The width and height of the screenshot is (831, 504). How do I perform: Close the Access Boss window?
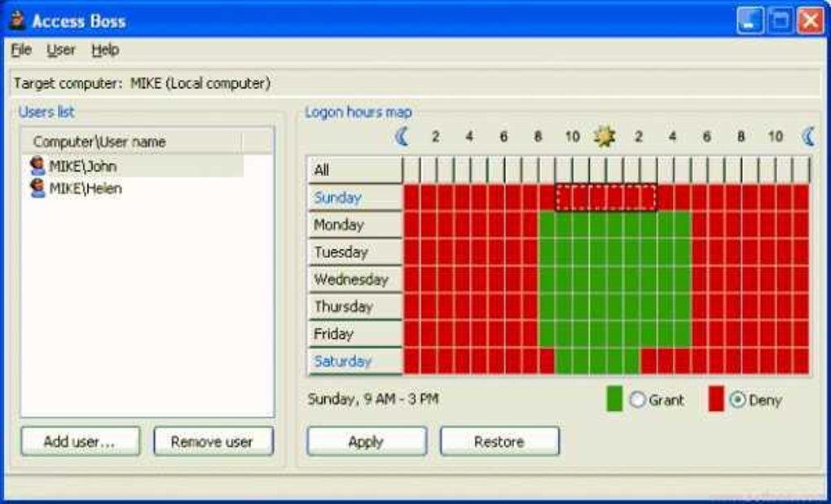point(811,20)
